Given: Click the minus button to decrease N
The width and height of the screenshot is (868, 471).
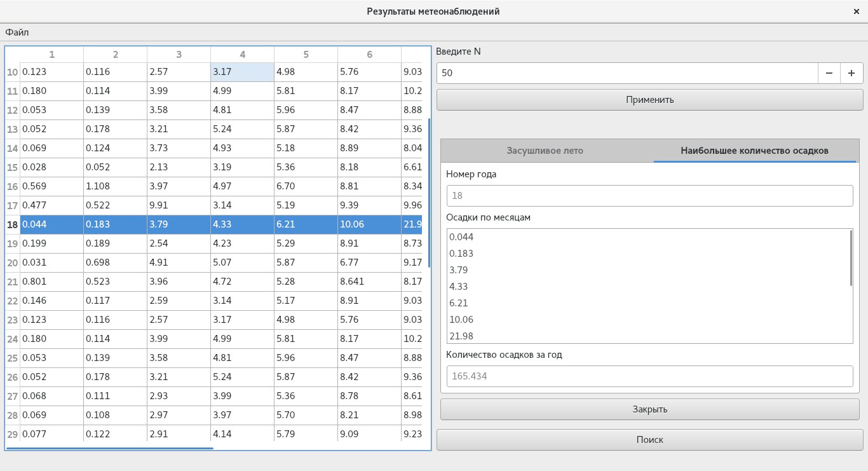Looking at the screenshot, I should (x=829, y=73).
